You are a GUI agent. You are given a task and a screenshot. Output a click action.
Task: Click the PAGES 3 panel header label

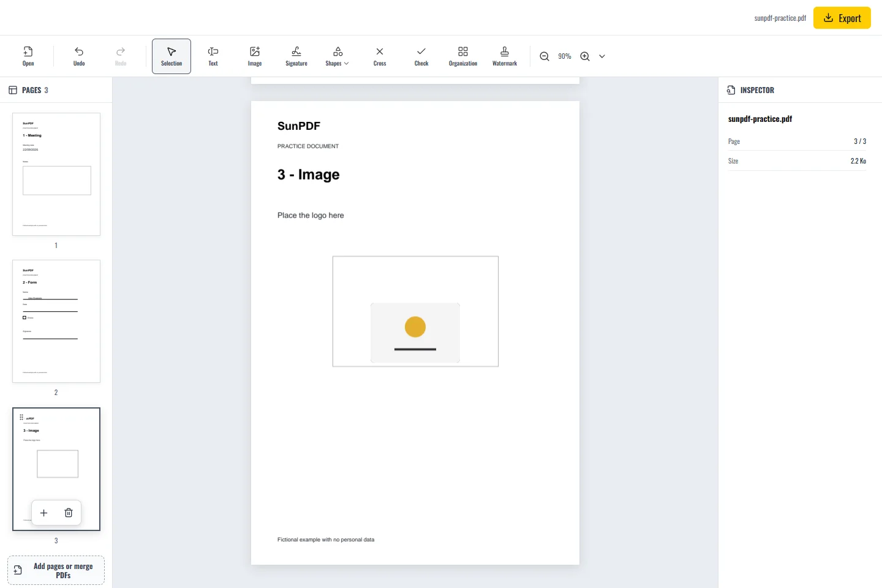tap(35, 90)
